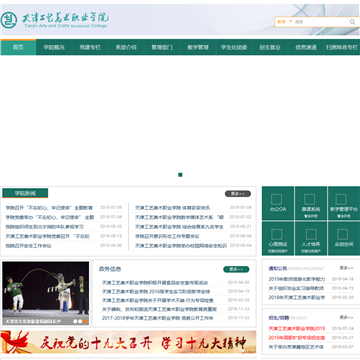Click 更多 link in 招生/招聘 panel

[x=347, y=317]
